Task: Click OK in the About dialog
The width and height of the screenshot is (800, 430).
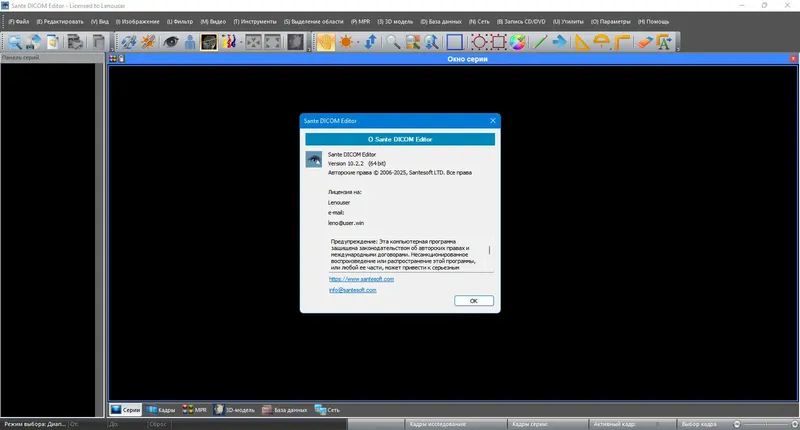Action: (x=473, y=301)
